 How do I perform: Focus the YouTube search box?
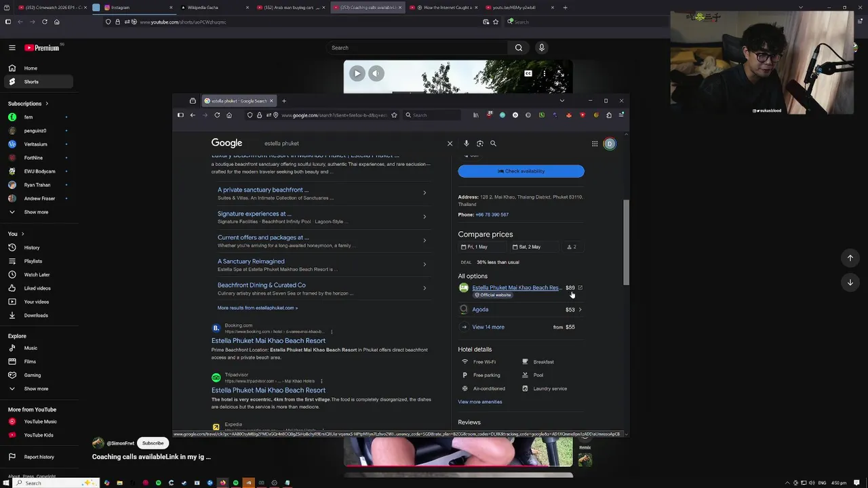[417, 47]
